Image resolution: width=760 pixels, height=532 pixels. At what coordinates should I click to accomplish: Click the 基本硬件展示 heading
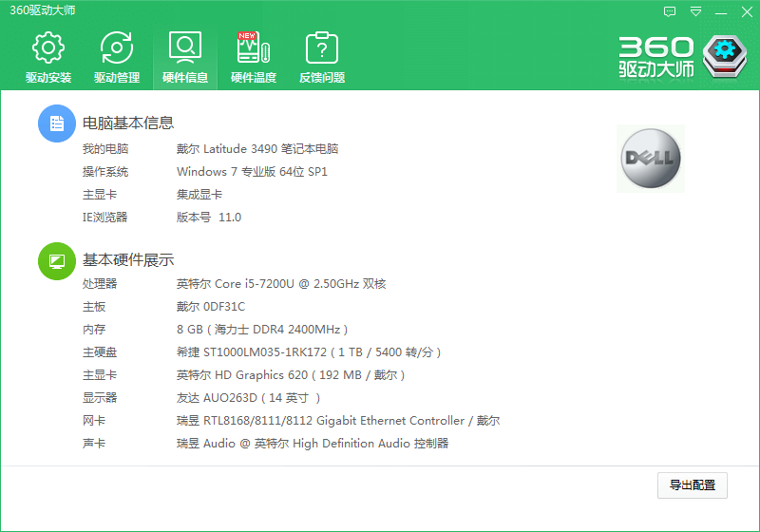point(128,260)
